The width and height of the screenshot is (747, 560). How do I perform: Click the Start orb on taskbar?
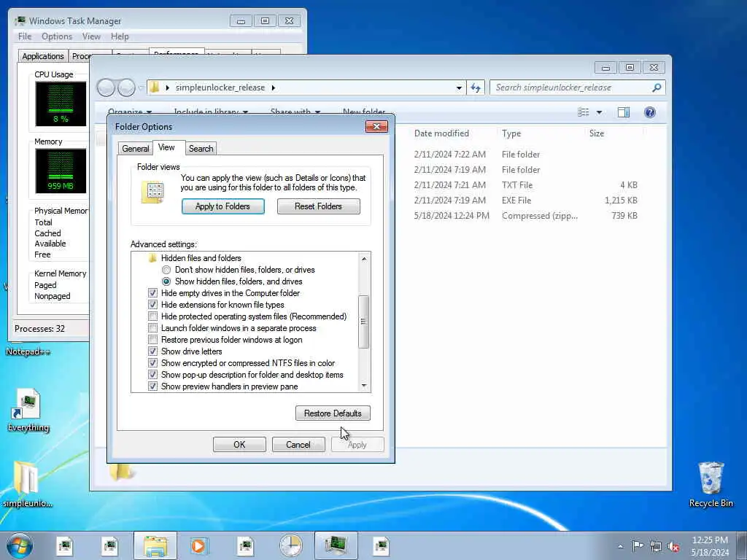pos(20,545)
